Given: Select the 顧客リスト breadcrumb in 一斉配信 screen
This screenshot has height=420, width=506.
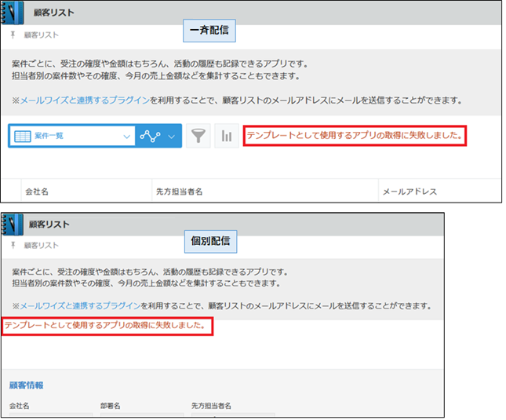Looking at the screenshot, I should click(x=41, y=35).
